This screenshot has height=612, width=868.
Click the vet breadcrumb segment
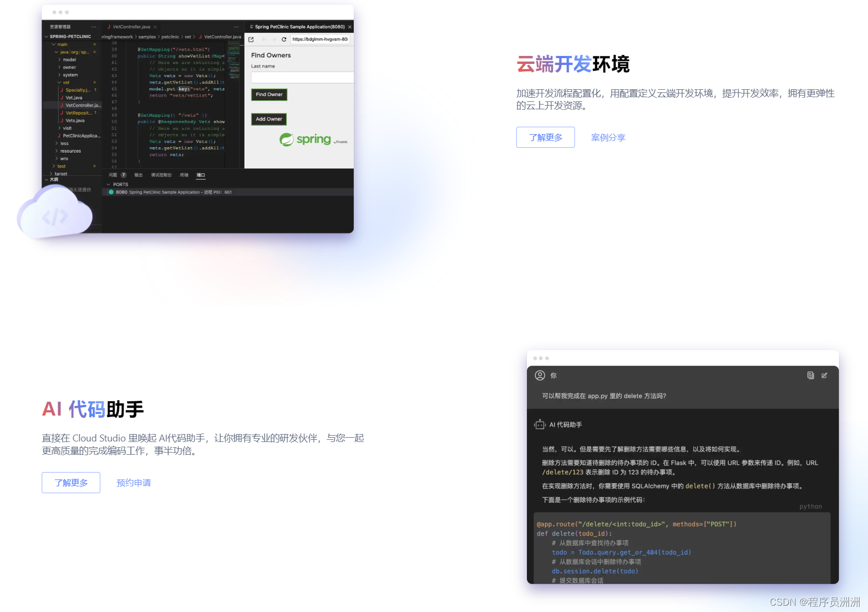(x=188, y=37)
